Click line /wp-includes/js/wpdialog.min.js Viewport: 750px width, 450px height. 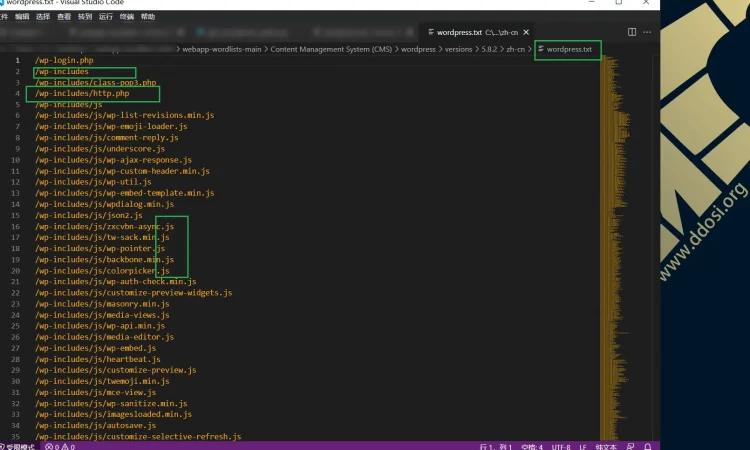(104, 204)
